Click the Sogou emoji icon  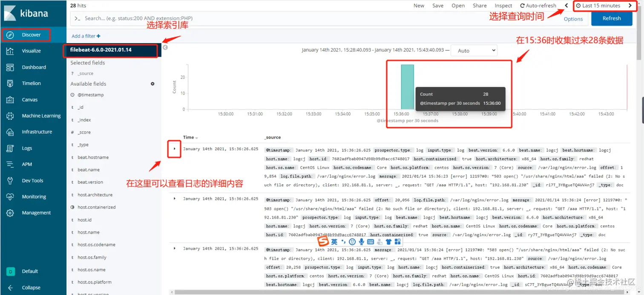[352, 242]
